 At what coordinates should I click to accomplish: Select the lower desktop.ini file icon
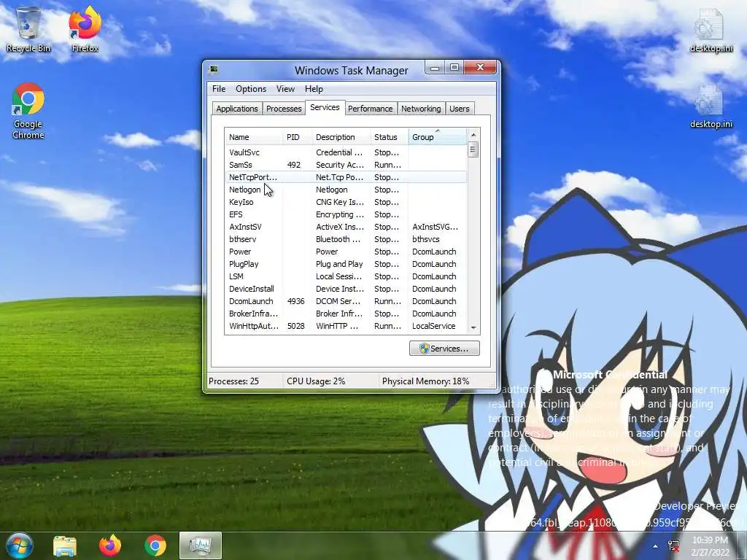click(711, 106)
